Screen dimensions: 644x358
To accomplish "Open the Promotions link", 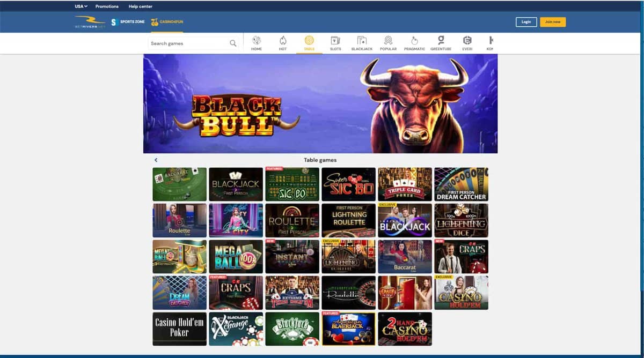I will coord(107,6).
